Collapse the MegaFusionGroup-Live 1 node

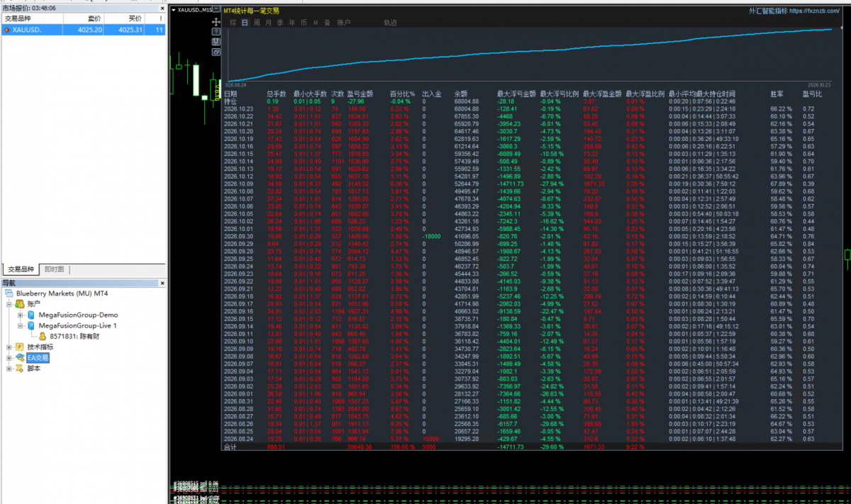coord(21,325)
